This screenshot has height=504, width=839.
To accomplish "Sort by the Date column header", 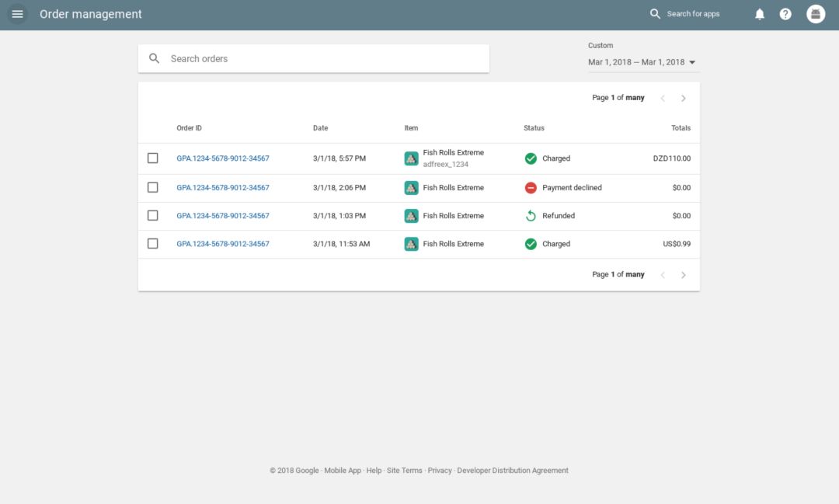I will pyautogui.click(x=320, y=128).
